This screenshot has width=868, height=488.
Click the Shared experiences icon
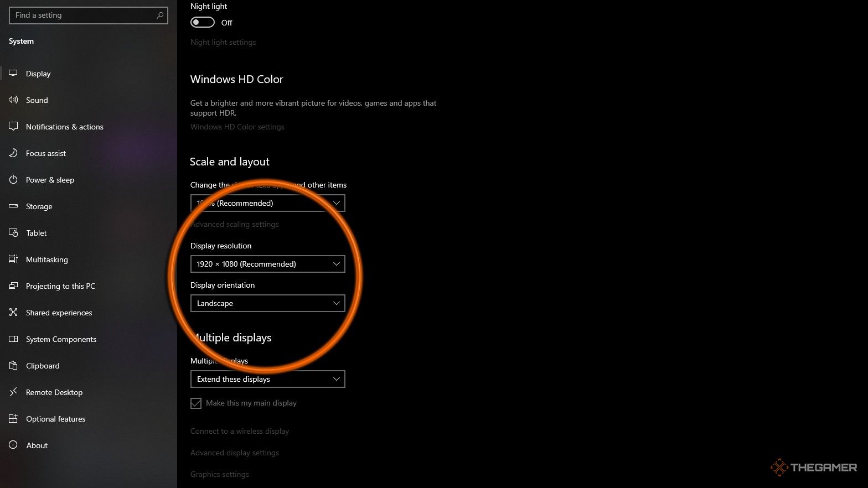pos(13,312)
